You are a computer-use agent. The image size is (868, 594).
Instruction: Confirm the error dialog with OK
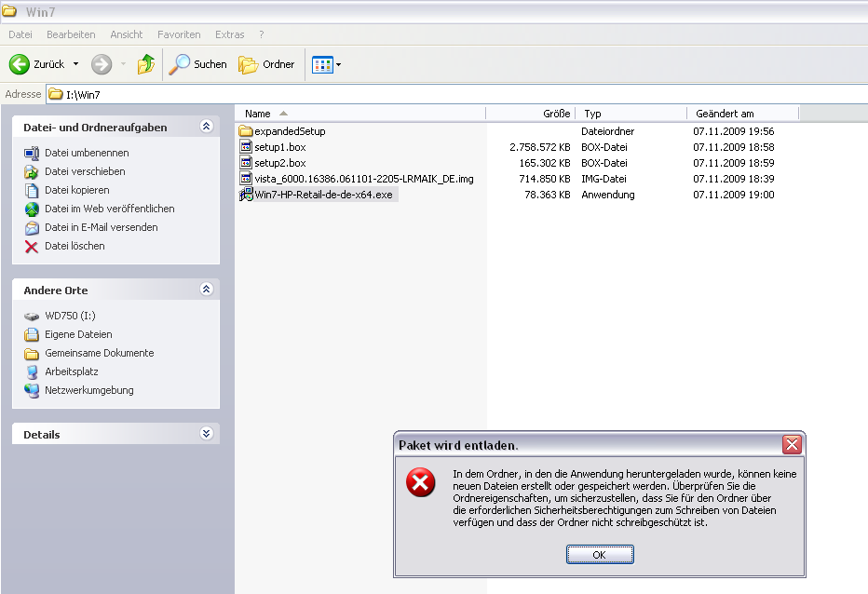600,555
